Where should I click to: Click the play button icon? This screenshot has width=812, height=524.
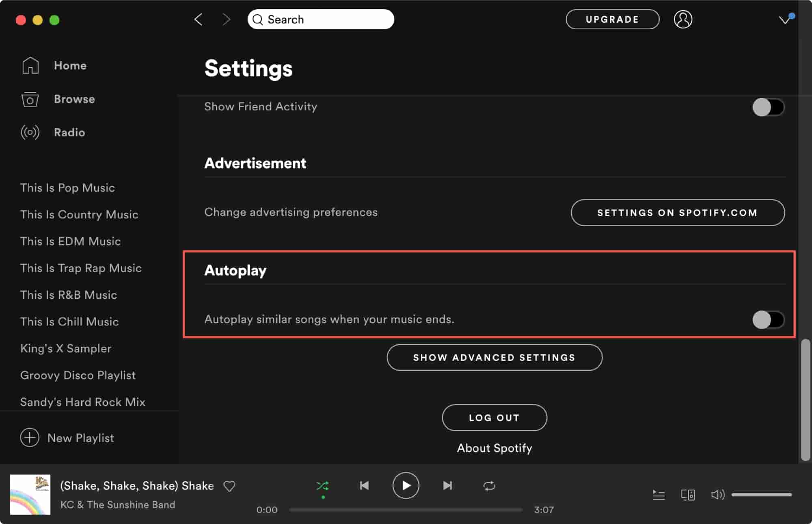point(406,485)
